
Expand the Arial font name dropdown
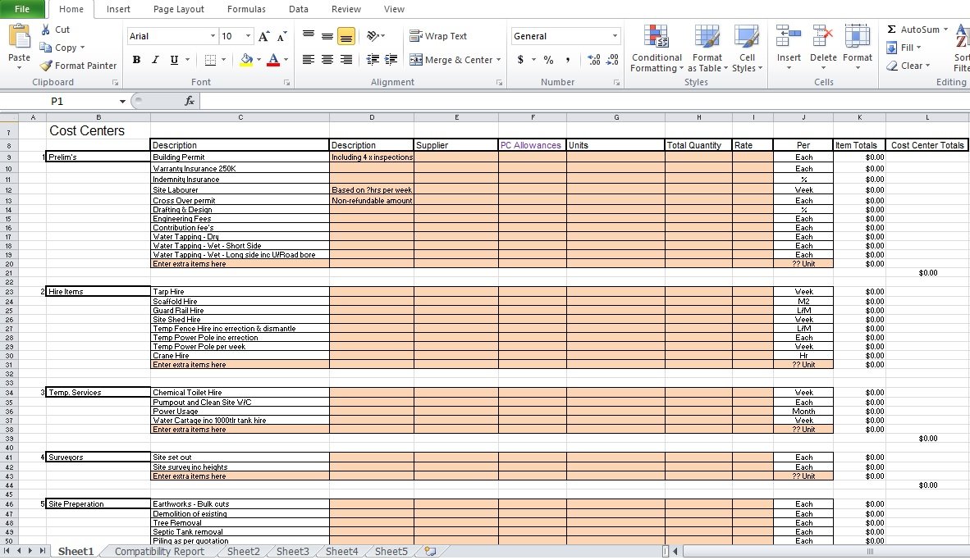pos(213,36)
